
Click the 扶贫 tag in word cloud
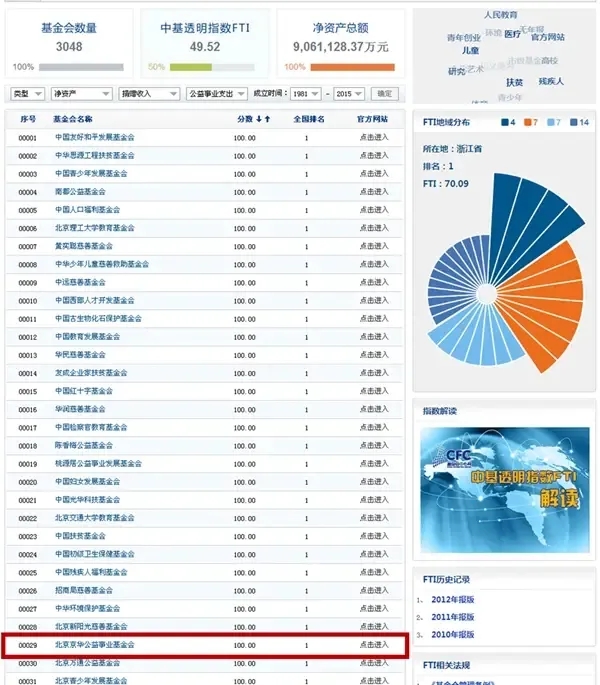click(x=514, y=82)
